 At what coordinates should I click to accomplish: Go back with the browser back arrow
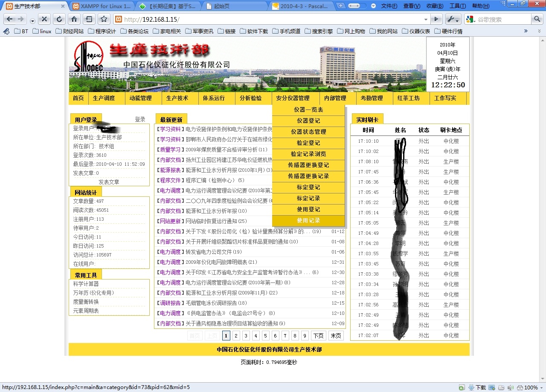pyautogui.click(x=10, y=19)
